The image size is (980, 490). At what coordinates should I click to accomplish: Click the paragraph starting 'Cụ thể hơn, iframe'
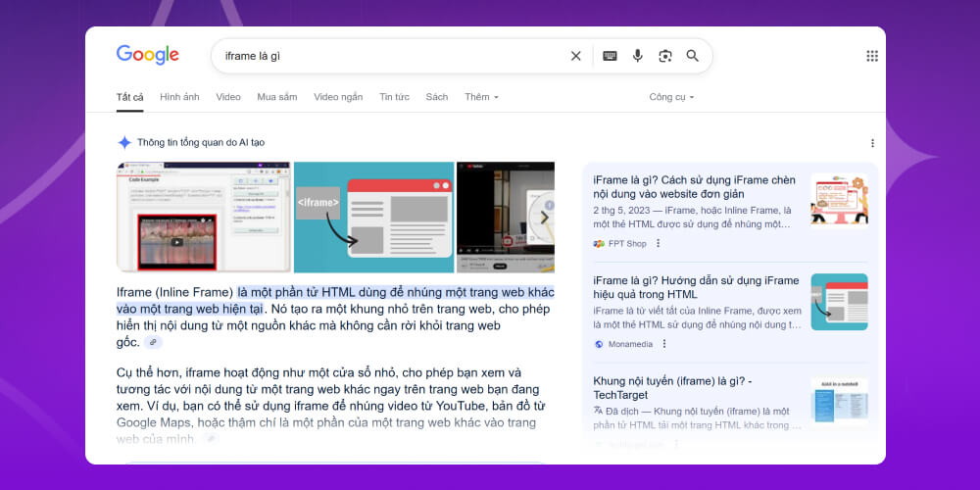(331, 406)
